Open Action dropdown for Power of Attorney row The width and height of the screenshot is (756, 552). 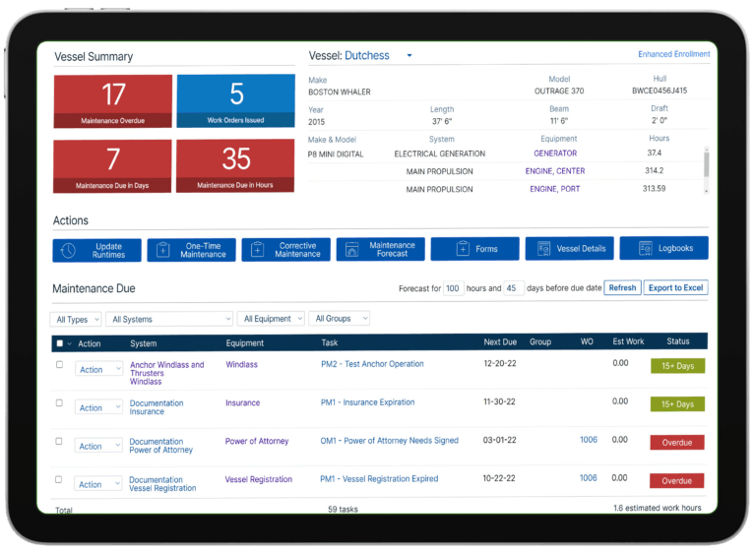click(x=97, y=446)
